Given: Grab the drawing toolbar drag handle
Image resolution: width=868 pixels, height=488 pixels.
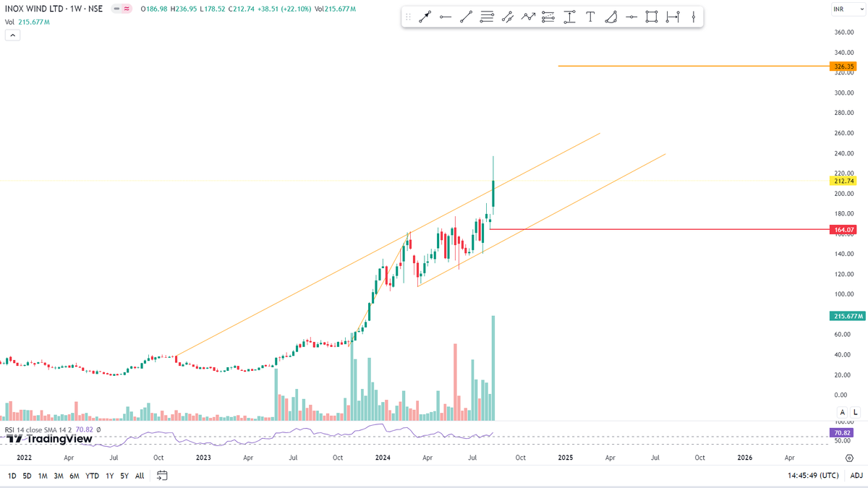Looking at the screenshot, I should [408, 17].
